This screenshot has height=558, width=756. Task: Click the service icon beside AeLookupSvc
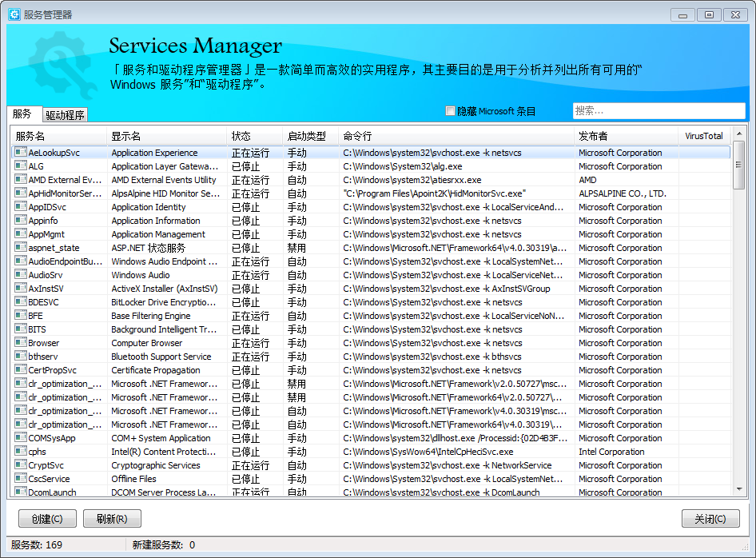pos(21,153)
